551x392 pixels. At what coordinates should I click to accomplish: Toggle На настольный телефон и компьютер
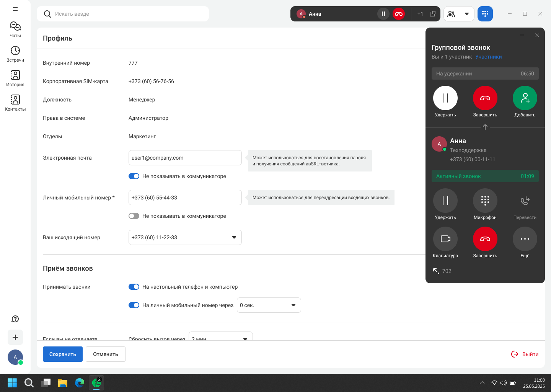pyautogui.click(x=134, y=287)
